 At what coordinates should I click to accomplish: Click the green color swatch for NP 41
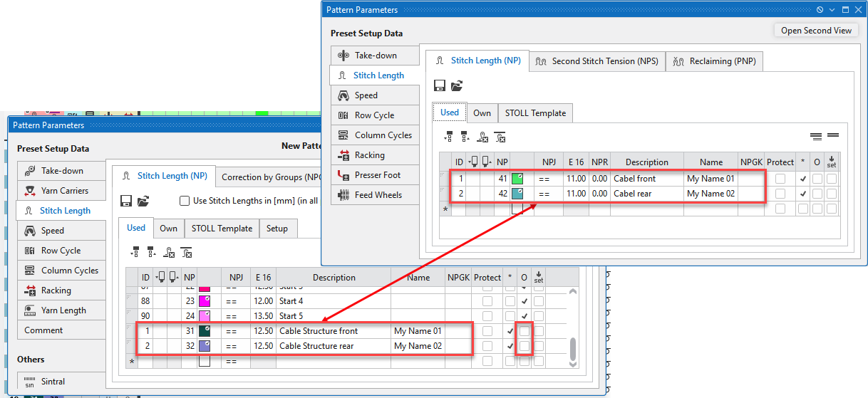518,179
